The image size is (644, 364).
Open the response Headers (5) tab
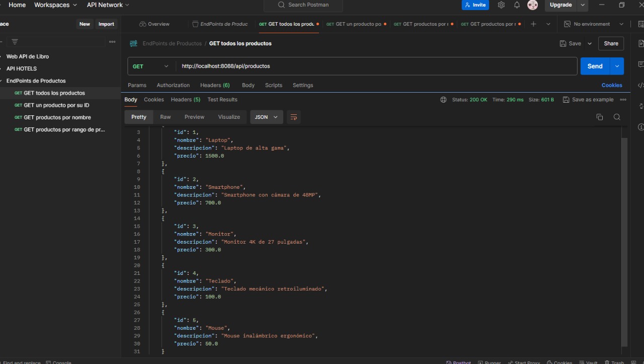(186, 100)
